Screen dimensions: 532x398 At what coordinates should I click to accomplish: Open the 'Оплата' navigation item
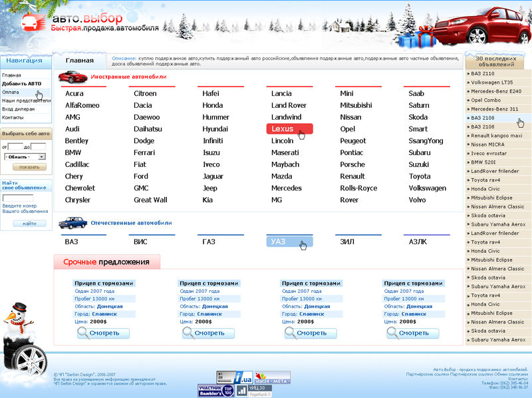pos(11,92)
